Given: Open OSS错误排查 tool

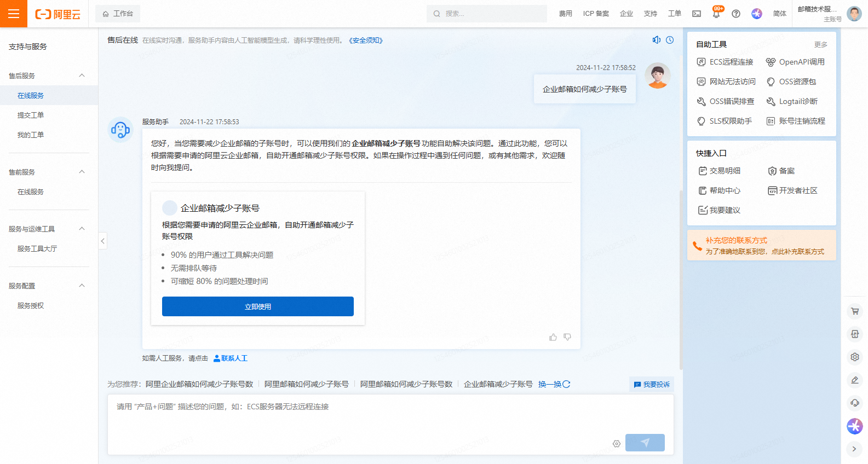Looking at the screenshot, I should [x=726, y=101].
